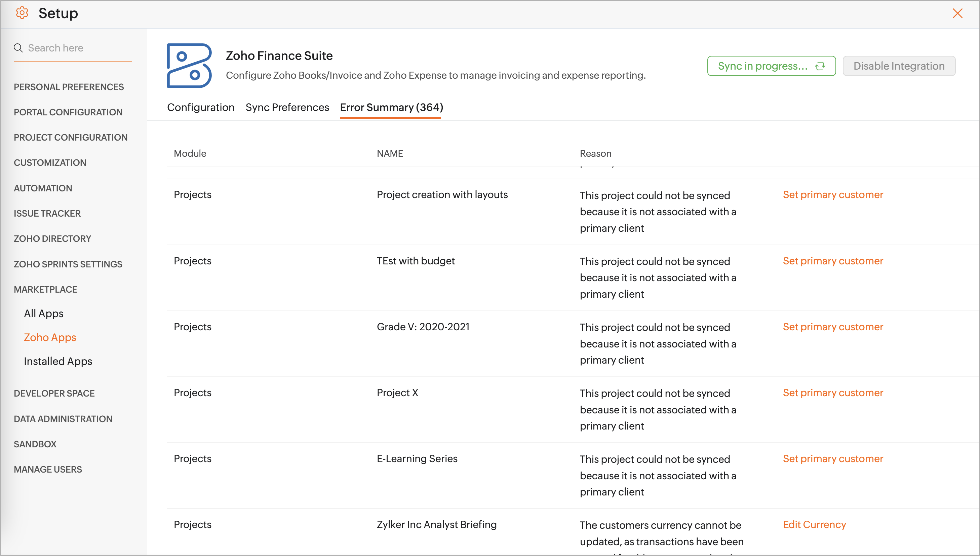
Task: Set primary customer for TEst with budget
Action: pos(833,261)
